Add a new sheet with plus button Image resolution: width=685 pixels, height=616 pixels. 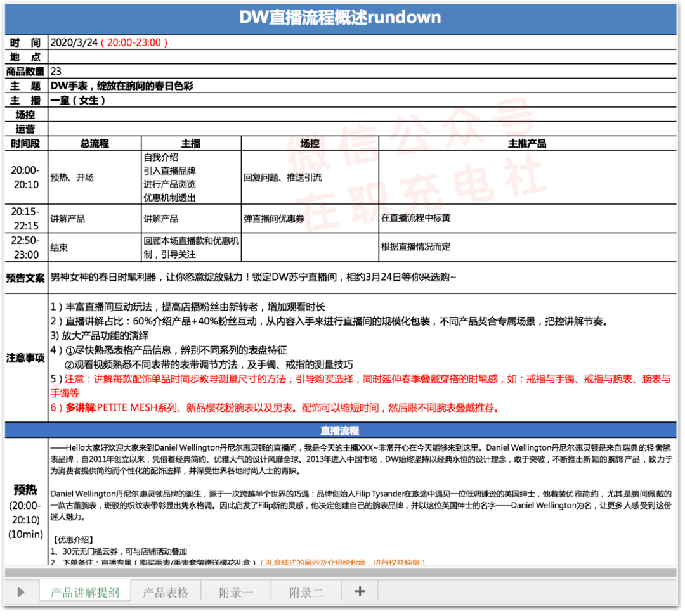click(x=360, y=591)
